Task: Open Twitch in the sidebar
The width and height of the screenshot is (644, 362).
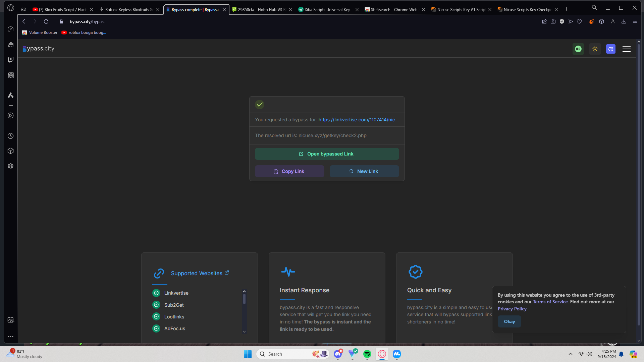Action: 11,60
